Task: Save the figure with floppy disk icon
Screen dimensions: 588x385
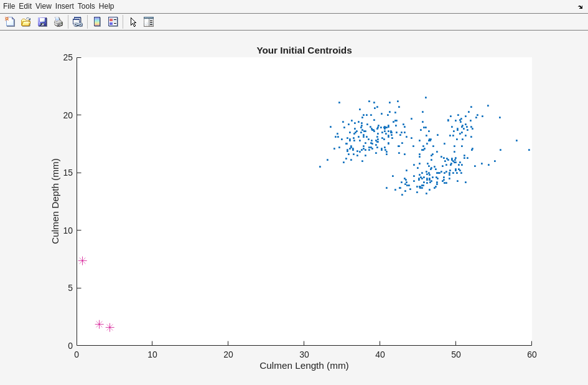Action: (42, 22)
